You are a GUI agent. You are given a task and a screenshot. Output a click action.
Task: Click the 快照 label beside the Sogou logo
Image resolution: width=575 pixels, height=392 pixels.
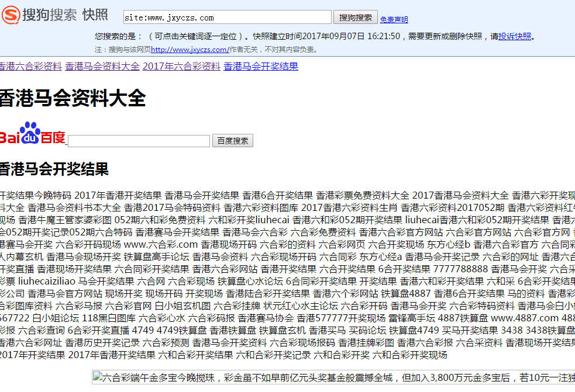tap(95, 15)
